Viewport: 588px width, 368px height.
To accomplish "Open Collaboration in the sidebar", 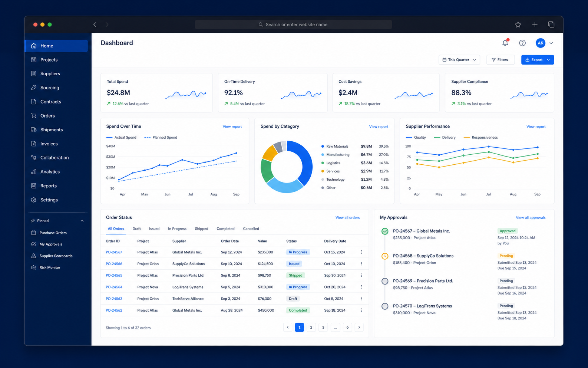I will point(56,158).
